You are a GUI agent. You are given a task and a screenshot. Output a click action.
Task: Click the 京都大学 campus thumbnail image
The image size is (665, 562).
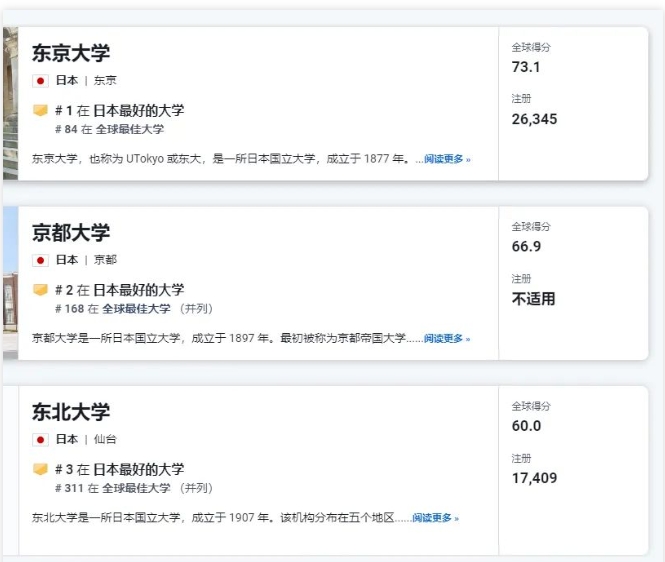click(11, 283)
